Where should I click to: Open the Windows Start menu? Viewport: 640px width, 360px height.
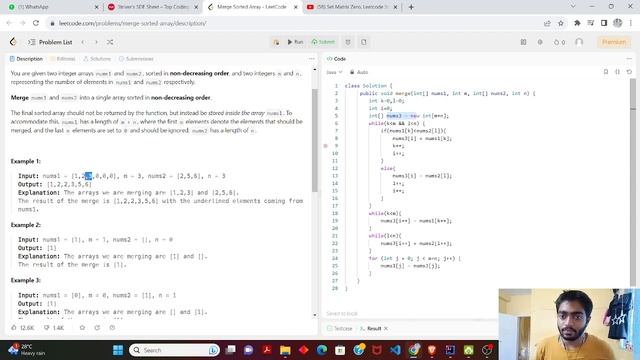tap(118, 350)
